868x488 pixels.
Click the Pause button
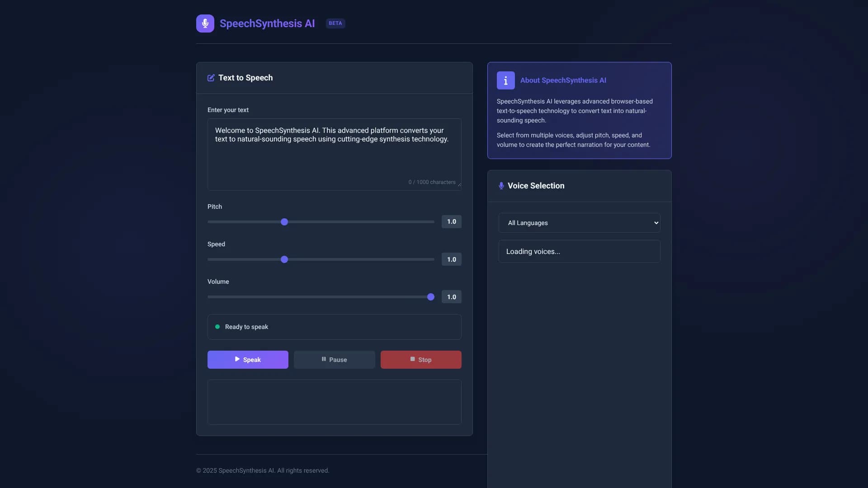pyautogui.click(x=334, y=359)
